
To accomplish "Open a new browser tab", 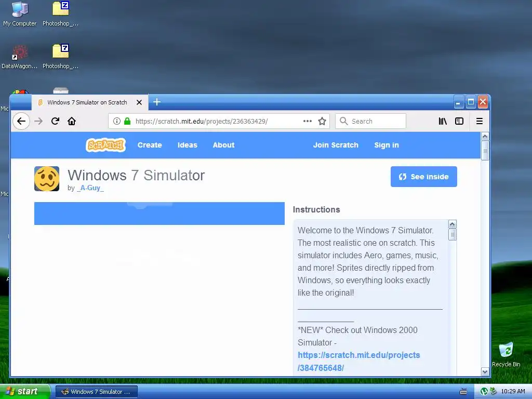I will (x=157, y=102).
